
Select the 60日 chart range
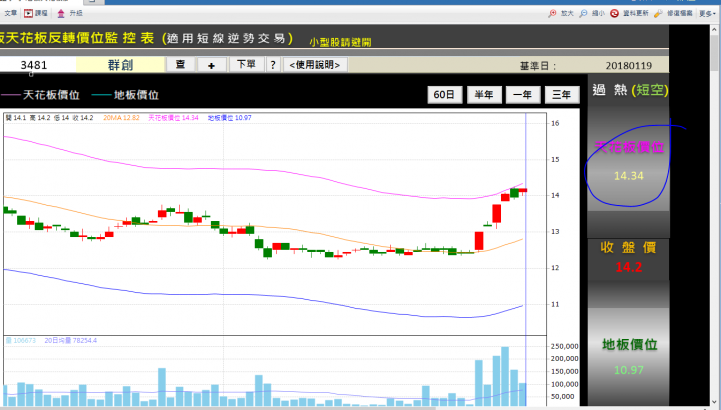[444, 95]
